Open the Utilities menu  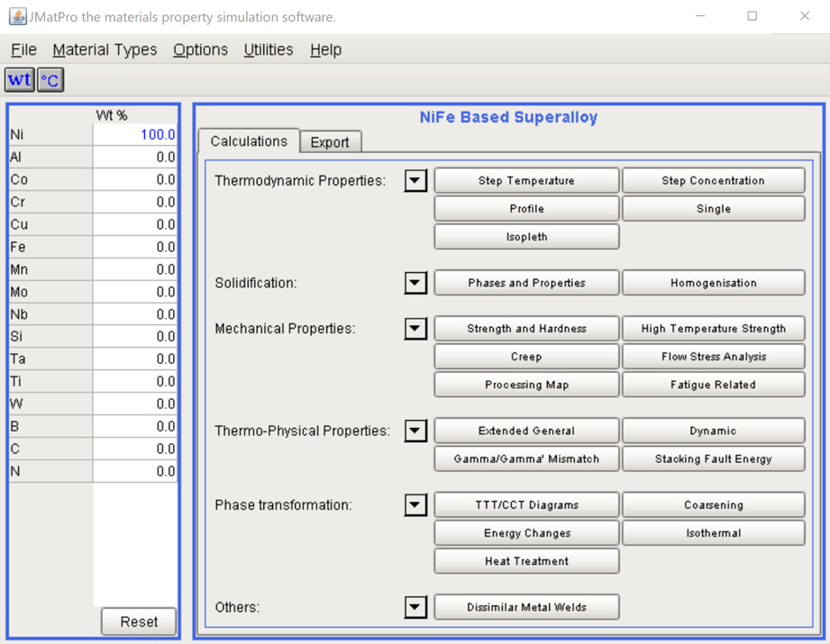coord(269,50)
